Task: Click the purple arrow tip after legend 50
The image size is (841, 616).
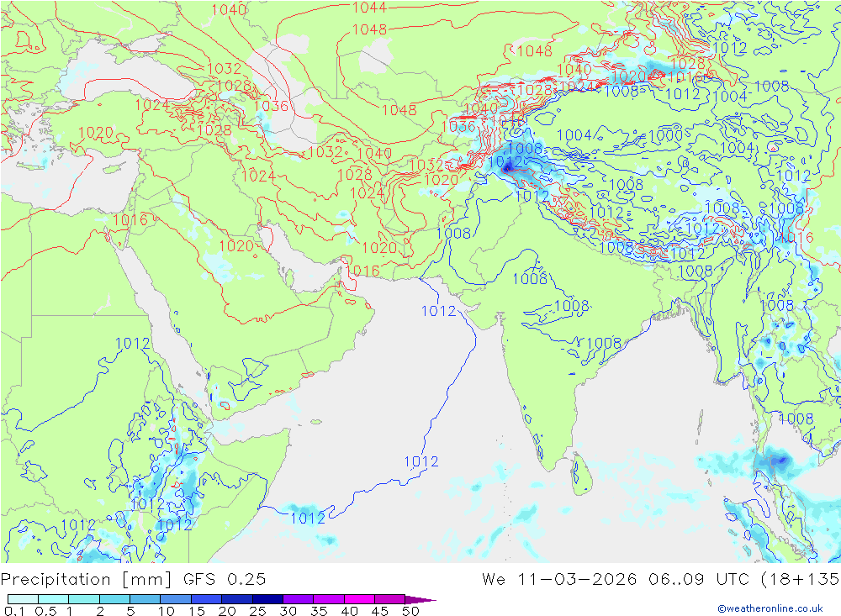Action: pyautogui.click(x=420, y=600)
